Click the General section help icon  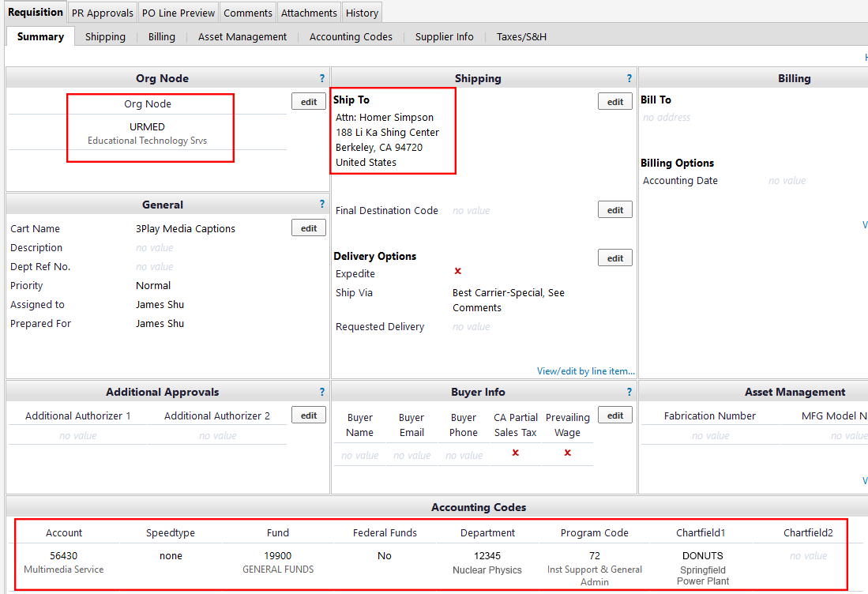click(x=322, y=205)
